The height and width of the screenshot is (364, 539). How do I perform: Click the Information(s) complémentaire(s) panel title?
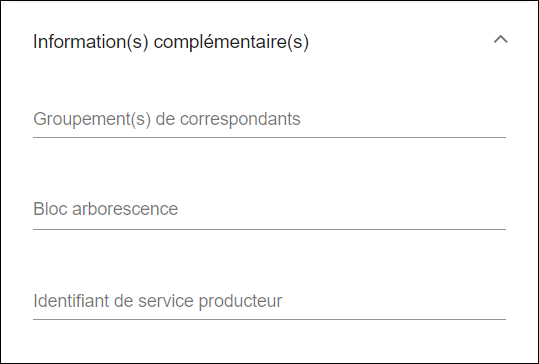click(171, 42)
